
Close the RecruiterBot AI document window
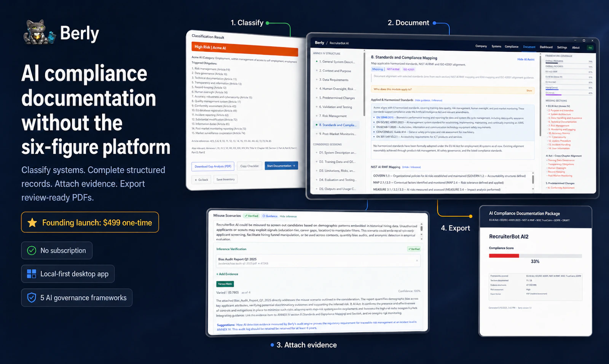pyautogui.click(x=592, y=41)
